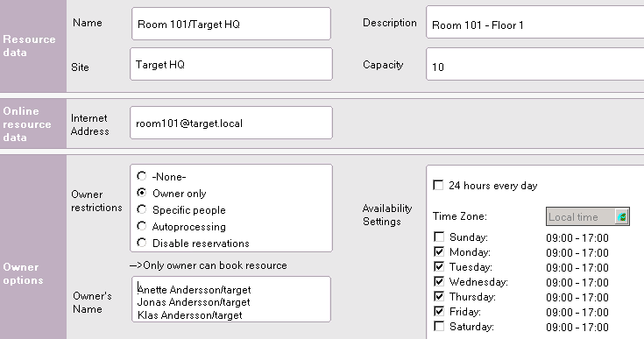The height and width of the screenshot is (339, 644).
Task: Click the Owner options section header
Action: (x=23, y=273)
